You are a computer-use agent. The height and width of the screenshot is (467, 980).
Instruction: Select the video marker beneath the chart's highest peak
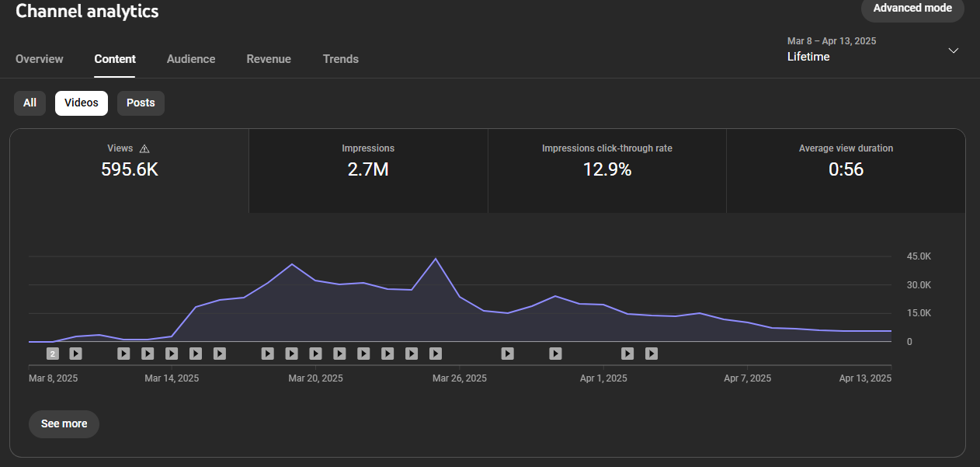pos(436,354)
